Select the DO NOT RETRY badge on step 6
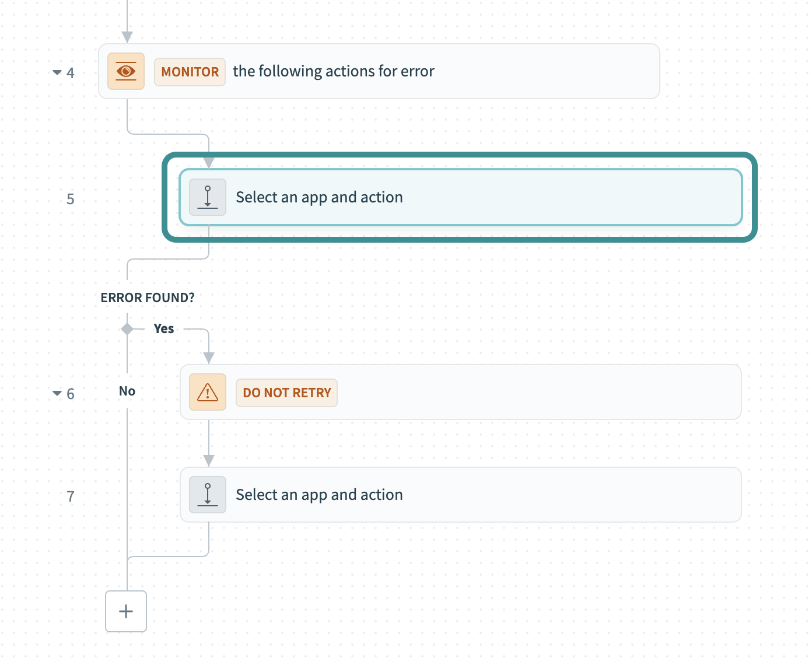Screen dimensions: 812x665 pyautogui.click(x=286, y=392)
